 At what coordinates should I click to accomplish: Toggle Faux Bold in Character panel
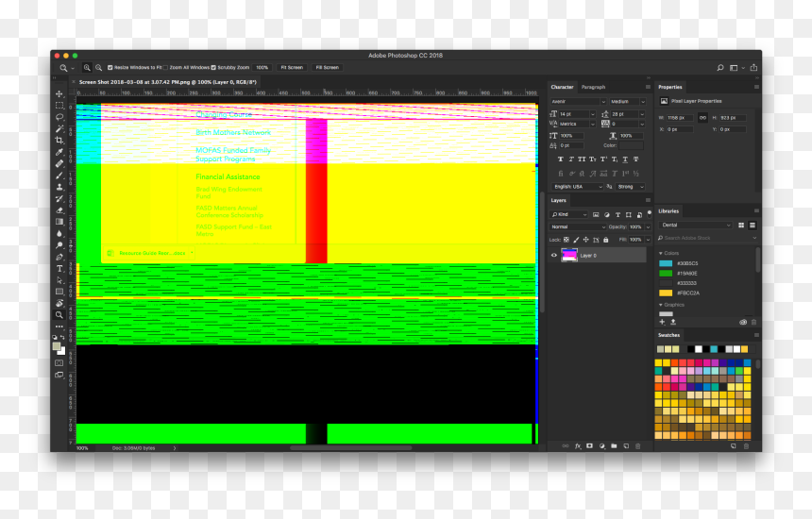[x=560, y=159]
